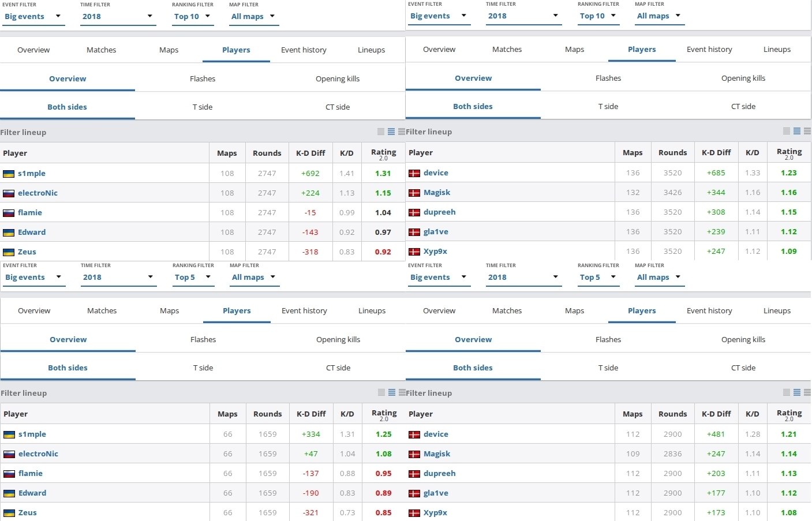Switch to Flashes subtab in Top 10 s1mple panel
Screen dimensions: 812x521
pos(203,79)
